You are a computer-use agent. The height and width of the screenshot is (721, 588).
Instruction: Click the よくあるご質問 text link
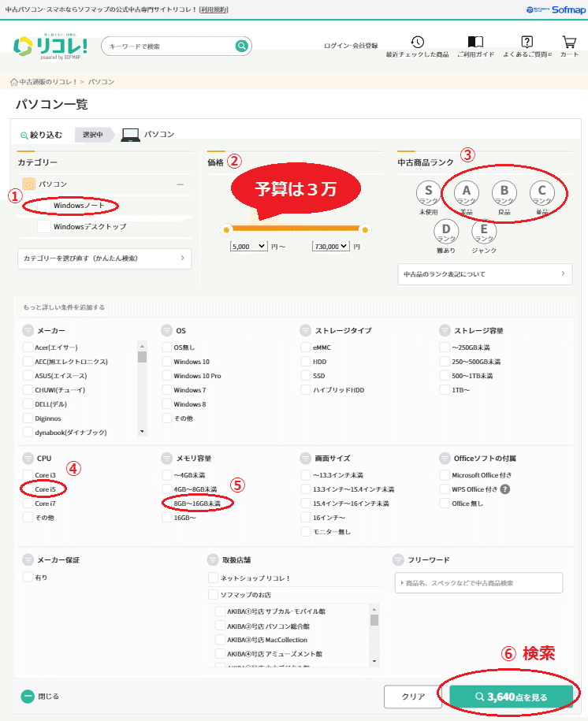click(527, 54)
